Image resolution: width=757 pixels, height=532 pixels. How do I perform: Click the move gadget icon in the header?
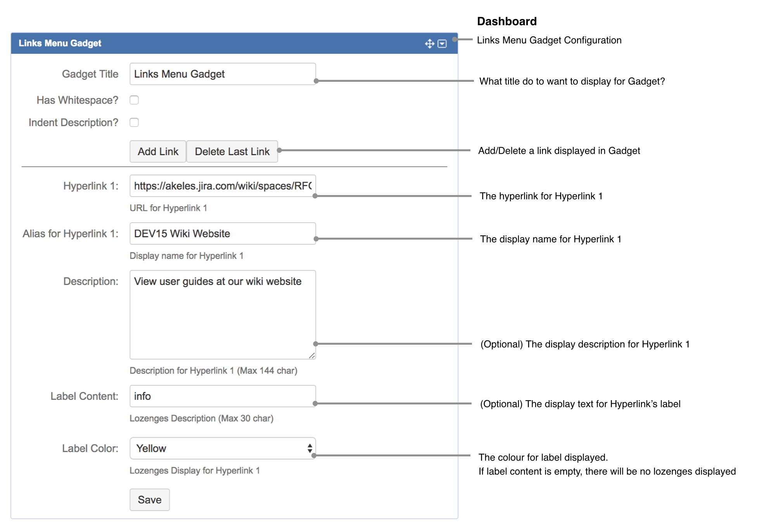point(430,43)
